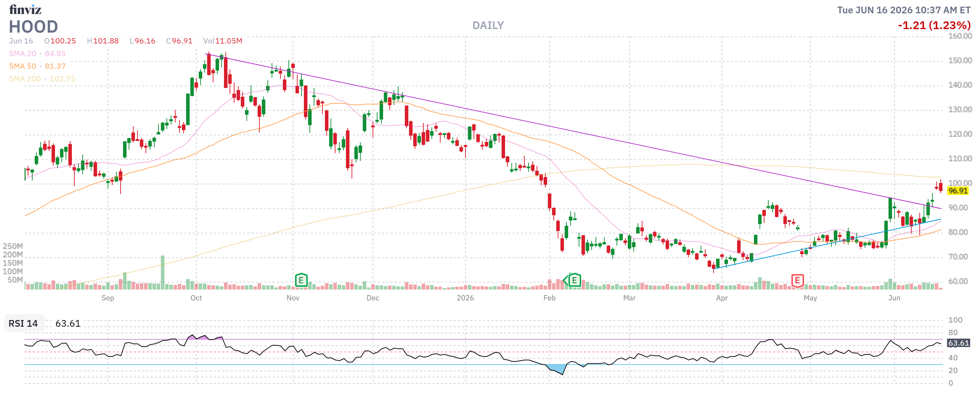Screen dimensions: 980x394
Task: Click the SMA 20 value 84.85
Action: tap(55, 54)
